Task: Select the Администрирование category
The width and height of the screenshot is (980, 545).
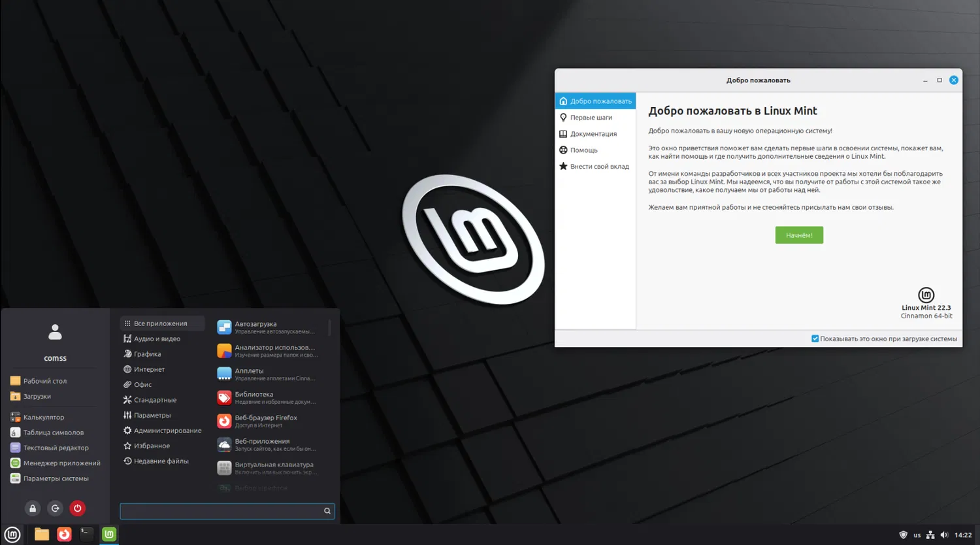Action: tap(162, 431)
